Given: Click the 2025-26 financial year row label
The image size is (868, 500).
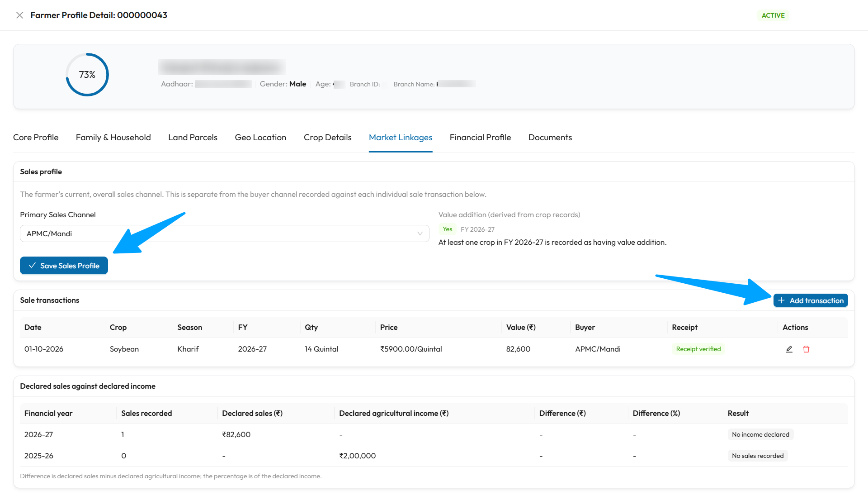Looking at the screenshot, I should tap(39, 456).
